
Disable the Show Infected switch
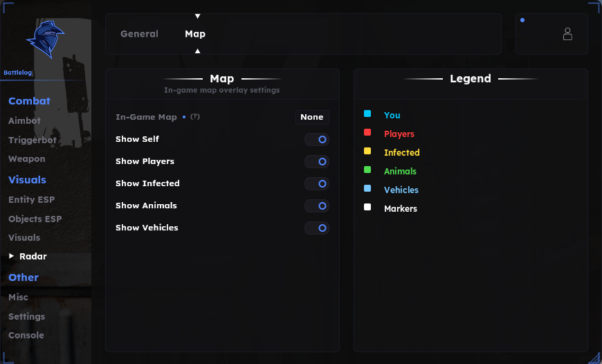pyautogui.click(x=317, y=184)
